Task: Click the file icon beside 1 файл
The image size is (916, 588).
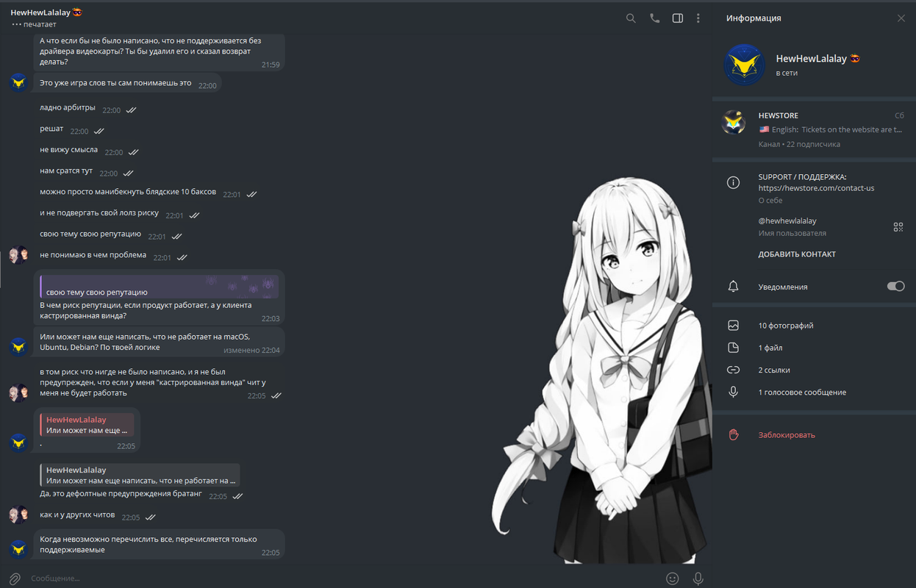Action: 733,348
